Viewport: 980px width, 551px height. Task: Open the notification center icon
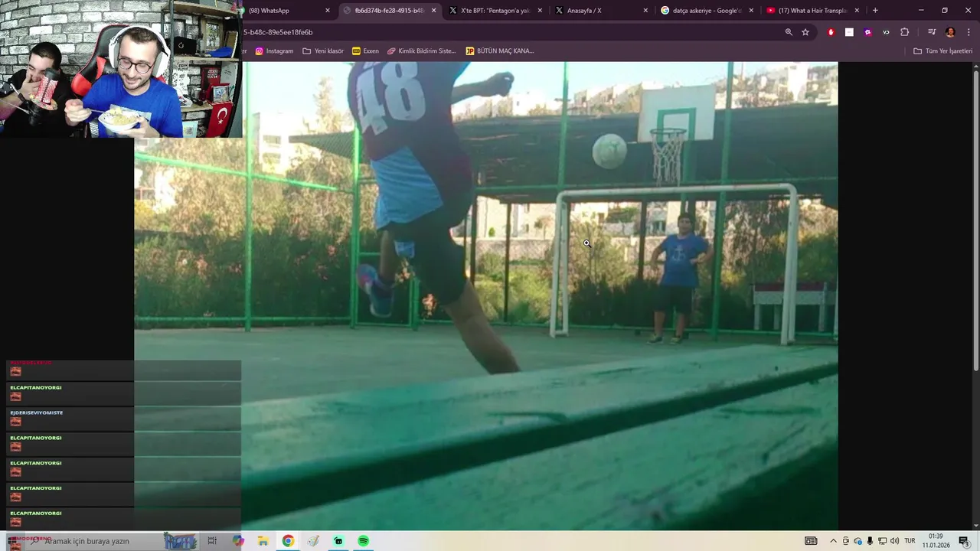point(964,541)
